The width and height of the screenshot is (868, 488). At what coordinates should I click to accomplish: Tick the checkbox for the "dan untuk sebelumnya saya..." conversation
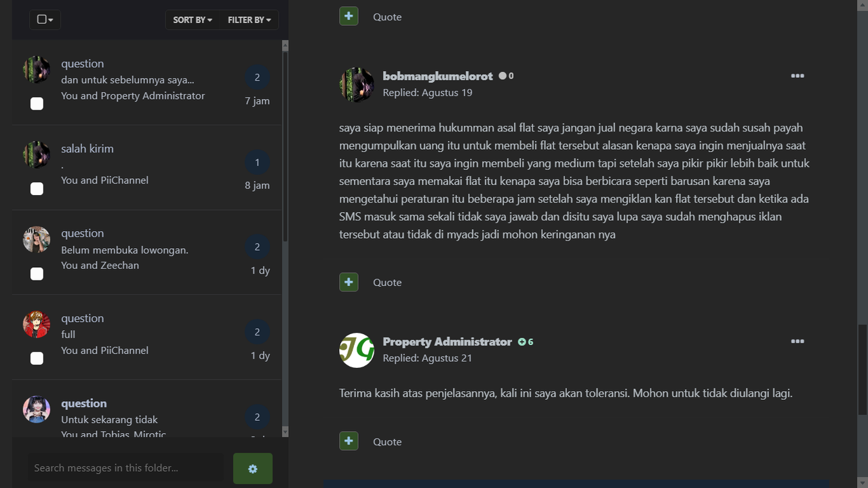click(37, 104)
